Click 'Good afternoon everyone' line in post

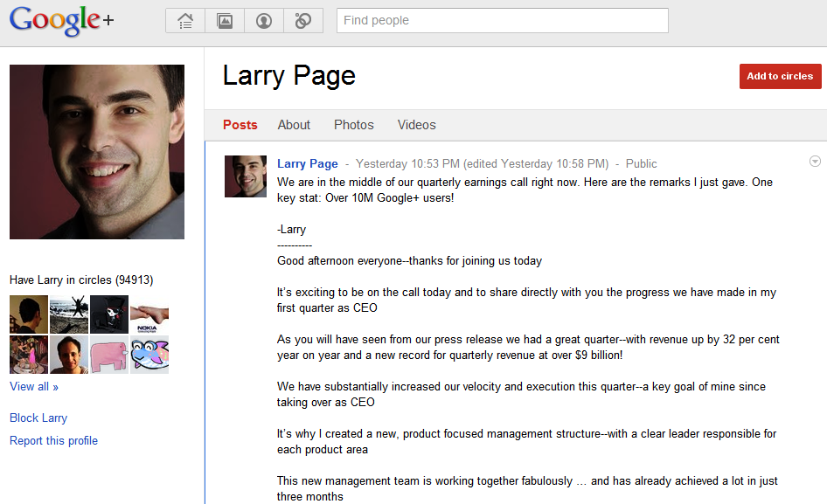point(409,261)
